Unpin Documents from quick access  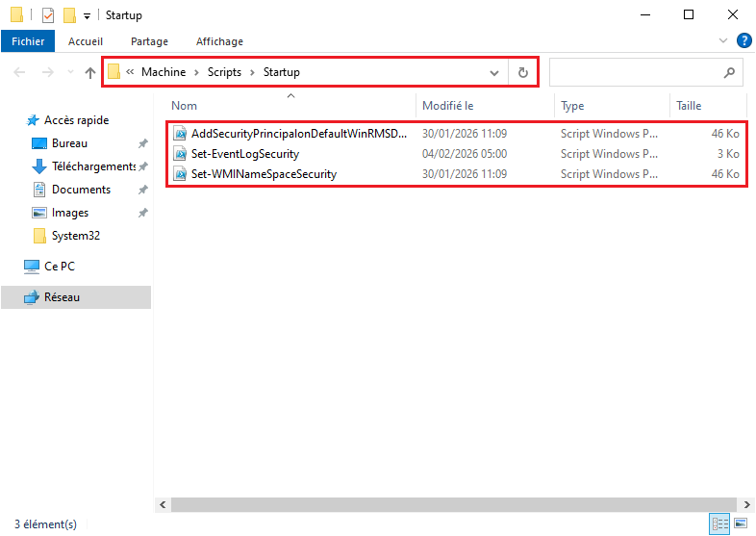click(142, 190)
